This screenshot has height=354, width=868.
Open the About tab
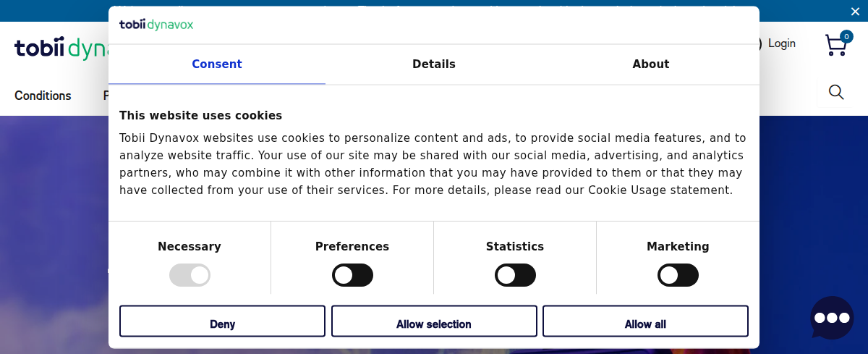click(651, 64)
